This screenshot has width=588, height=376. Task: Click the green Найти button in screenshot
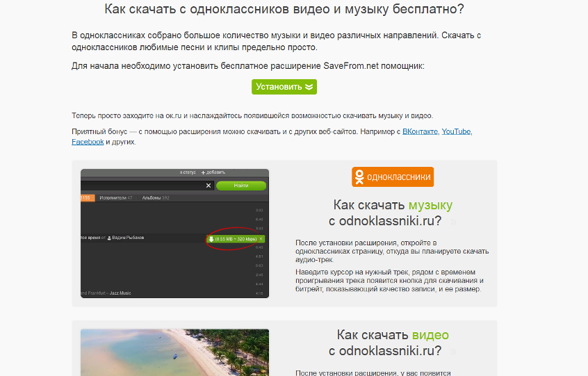(241, 186)
